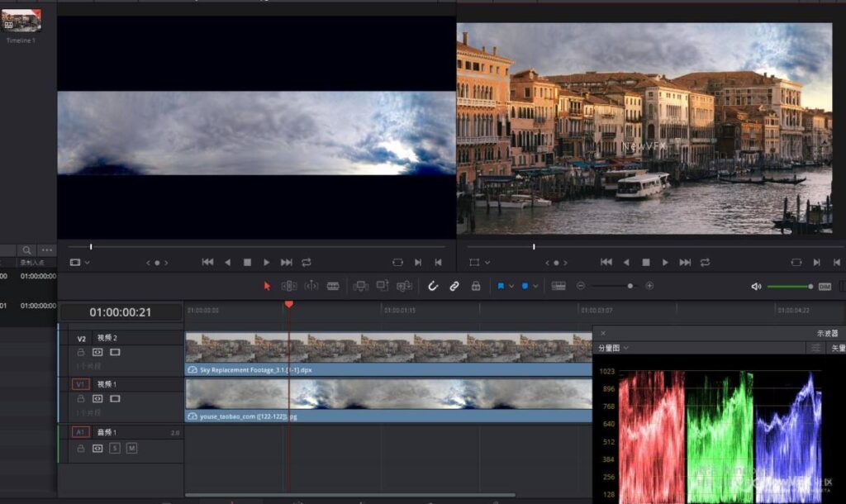Toggle loop playback in the timeline viewer

pos(706,262)
